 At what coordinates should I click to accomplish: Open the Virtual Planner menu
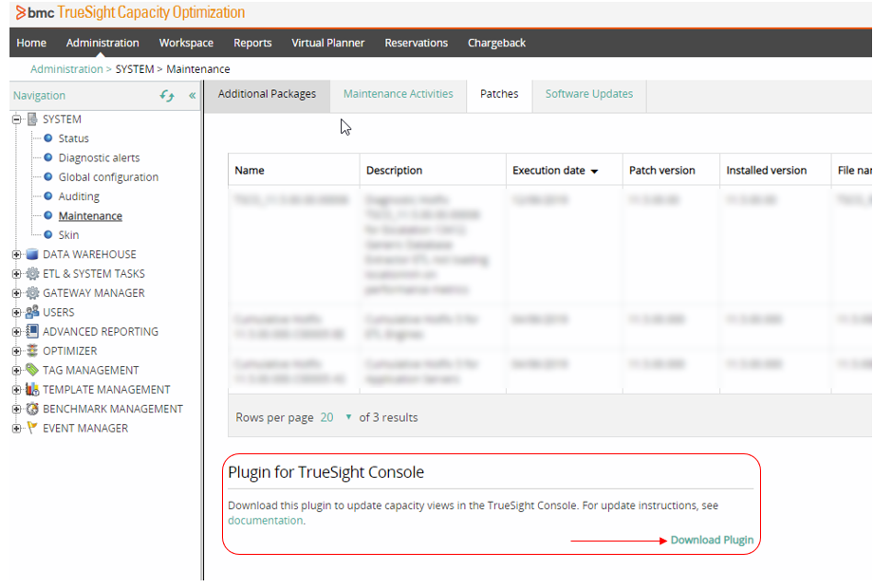[328, 43]
